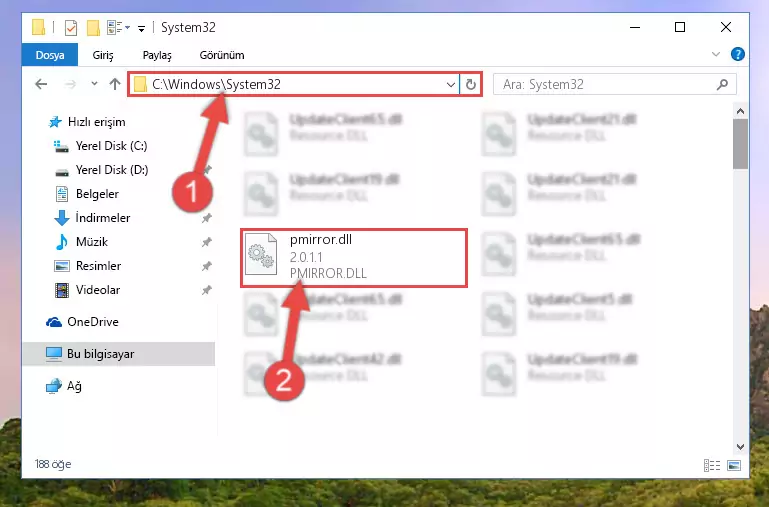Minimize the System32 window
This screenshot has width=769, height=507.
[635, 27]
